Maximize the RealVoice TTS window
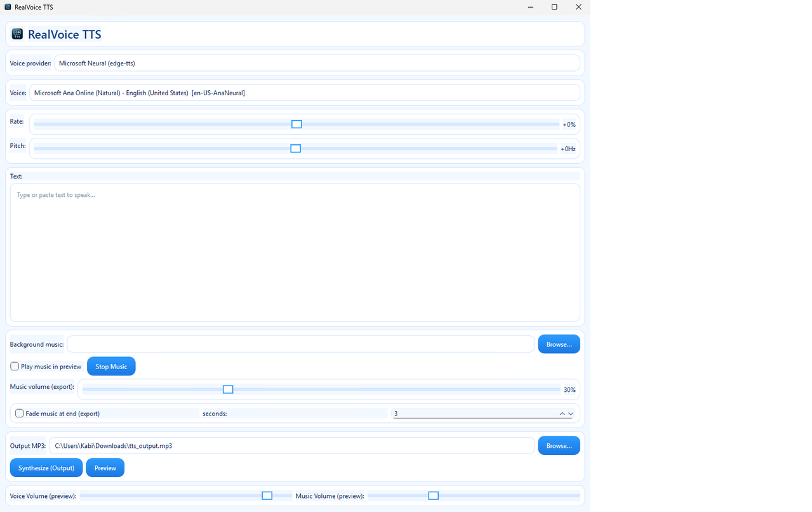The width and height of the screenshot is (812, 512). 554,7
